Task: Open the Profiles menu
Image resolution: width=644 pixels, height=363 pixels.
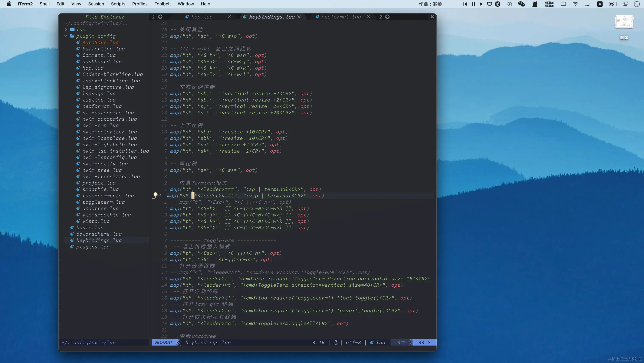Action: [140, 4]
